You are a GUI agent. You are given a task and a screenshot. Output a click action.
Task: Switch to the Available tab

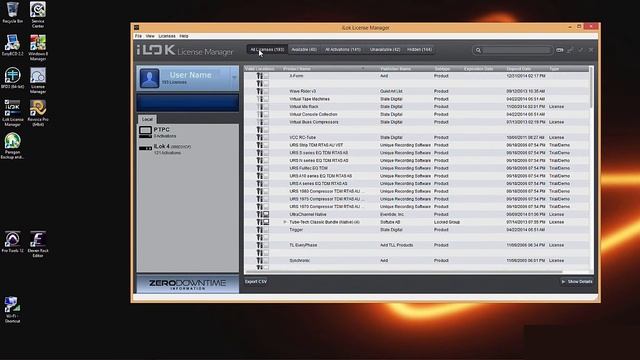coord(304,50)
